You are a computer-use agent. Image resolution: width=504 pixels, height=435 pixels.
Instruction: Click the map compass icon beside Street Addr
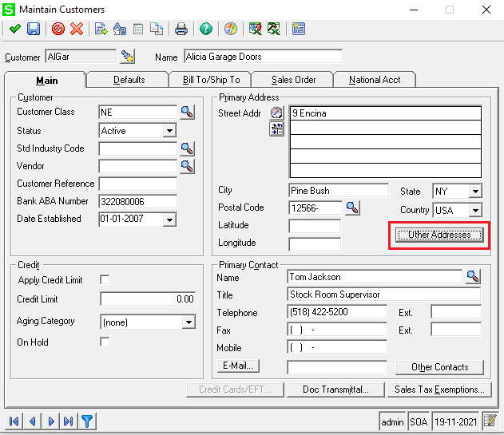coord(276,113)
